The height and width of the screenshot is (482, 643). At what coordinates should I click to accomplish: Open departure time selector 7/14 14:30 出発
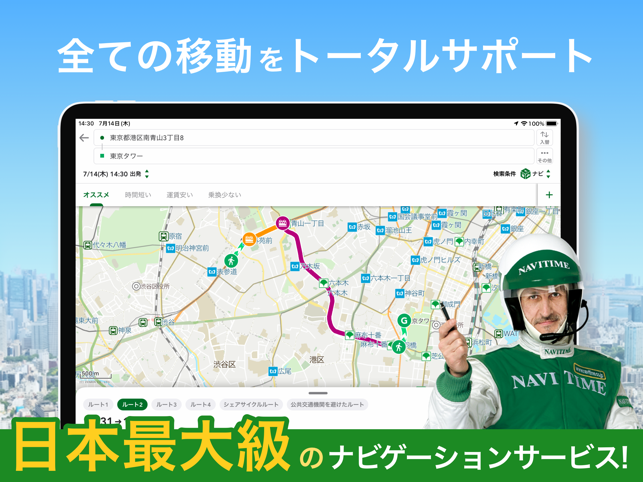(116, 174)
